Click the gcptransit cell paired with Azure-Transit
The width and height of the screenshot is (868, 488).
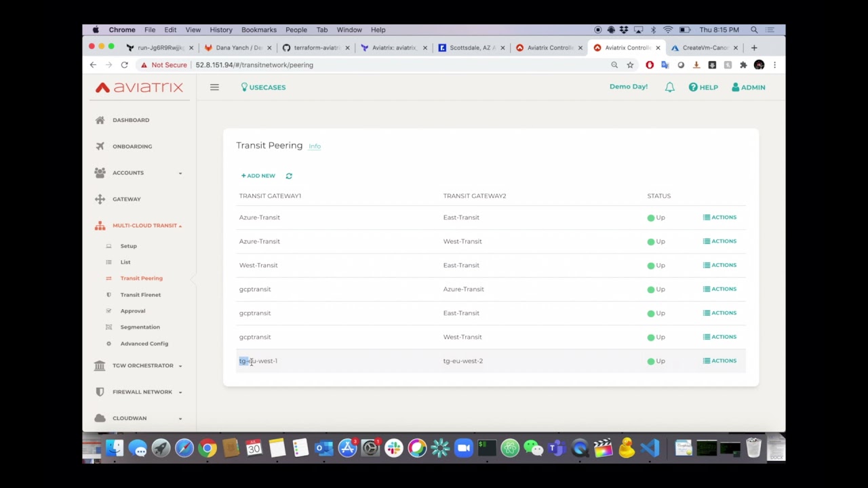tap(255, 289)
